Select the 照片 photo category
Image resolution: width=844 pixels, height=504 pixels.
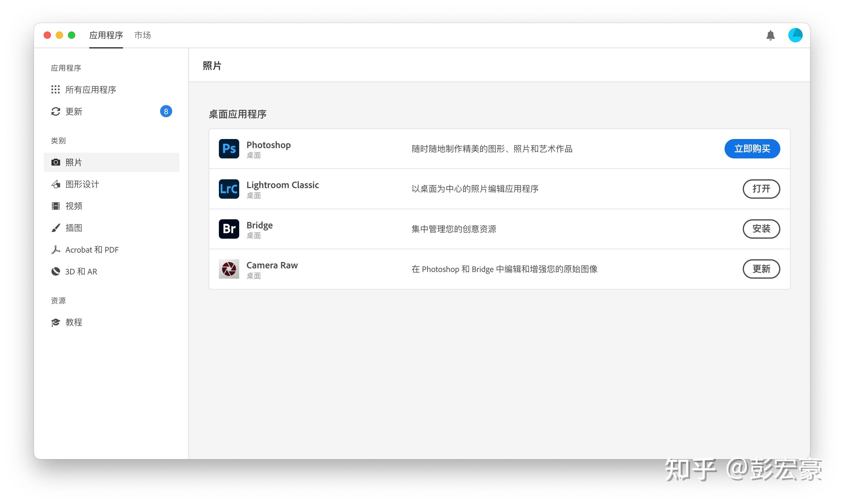click(74, 162)
